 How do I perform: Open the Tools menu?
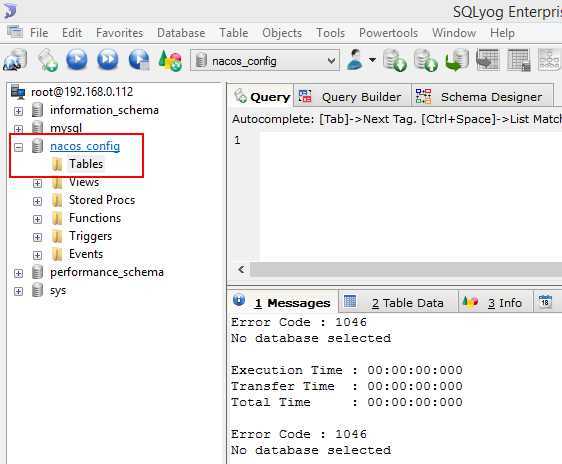pos(330,33)
